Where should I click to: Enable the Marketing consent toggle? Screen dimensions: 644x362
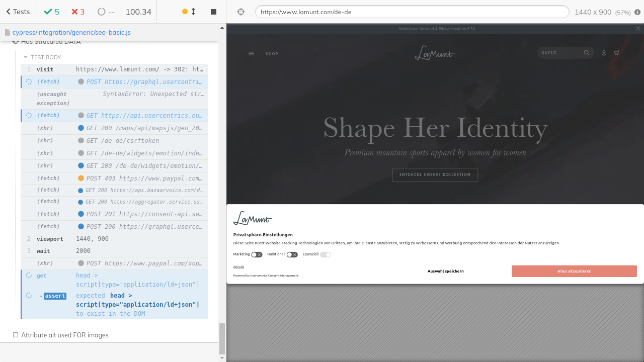click(257, 254)
